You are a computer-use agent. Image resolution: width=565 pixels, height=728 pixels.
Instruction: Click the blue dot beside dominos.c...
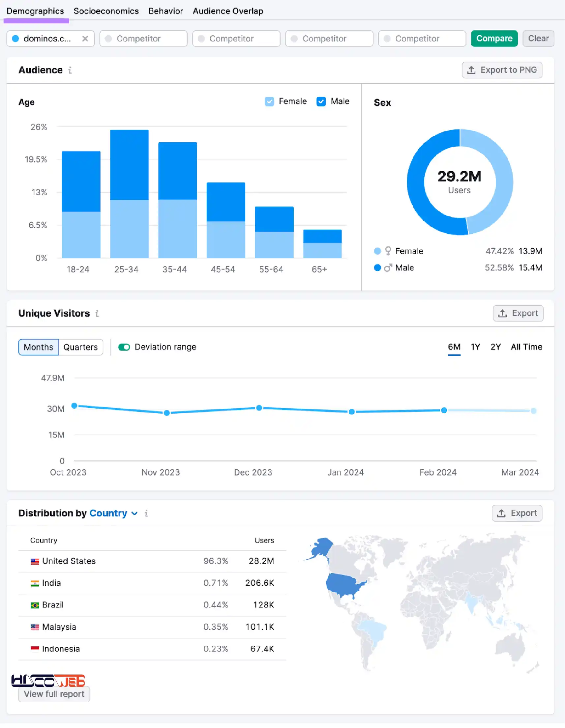15,39
